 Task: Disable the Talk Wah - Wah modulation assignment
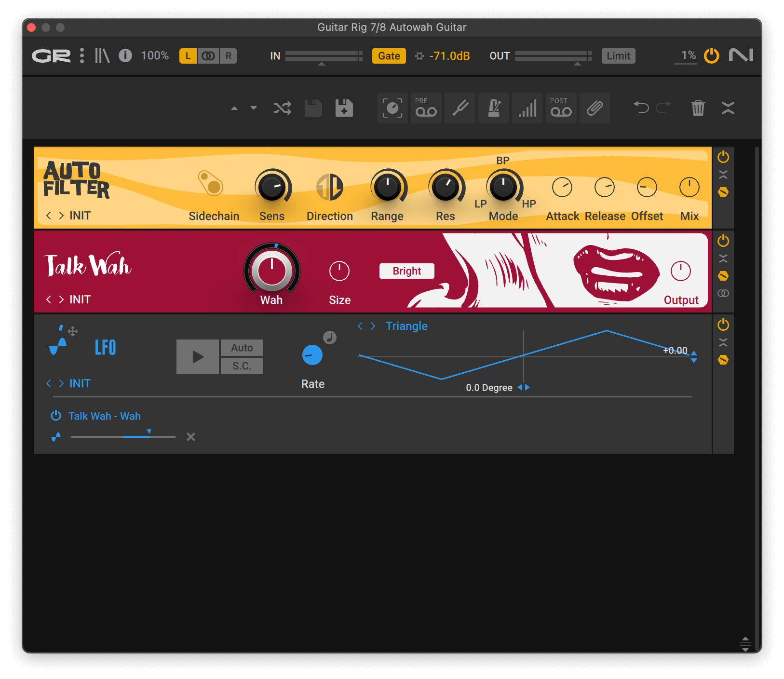pos(56,416)
